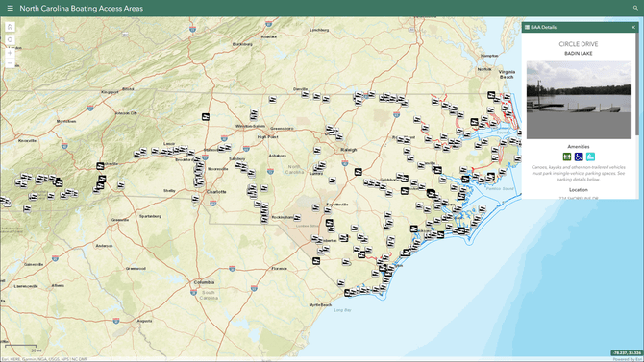Screen dimensions: 644x362
Task: Click the Blacksburg city label
Action: tap(242, 44)
